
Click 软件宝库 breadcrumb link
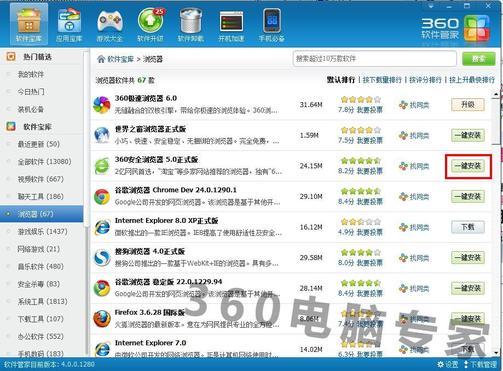click(x=120, y=59)
